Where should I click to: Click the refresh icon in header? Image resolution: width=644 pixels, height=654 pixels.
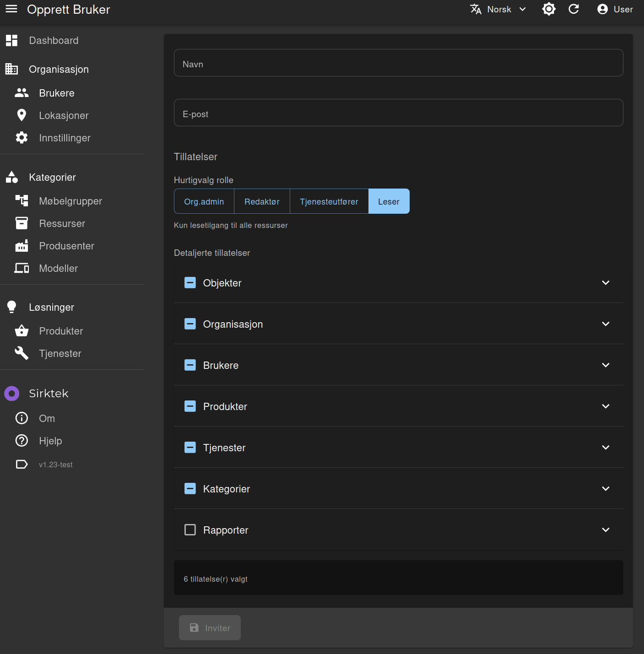574,9
